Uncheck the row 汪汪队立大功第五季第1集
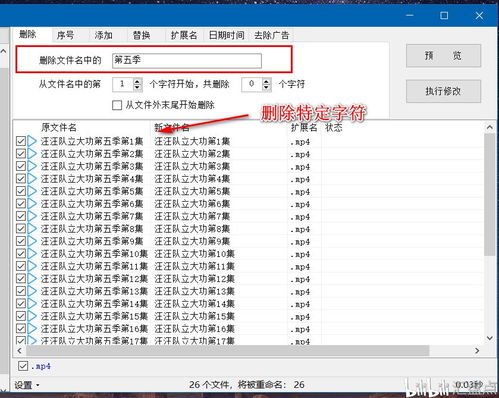The image size is (499, 398). pyautogui.click(x=21, y=141)
